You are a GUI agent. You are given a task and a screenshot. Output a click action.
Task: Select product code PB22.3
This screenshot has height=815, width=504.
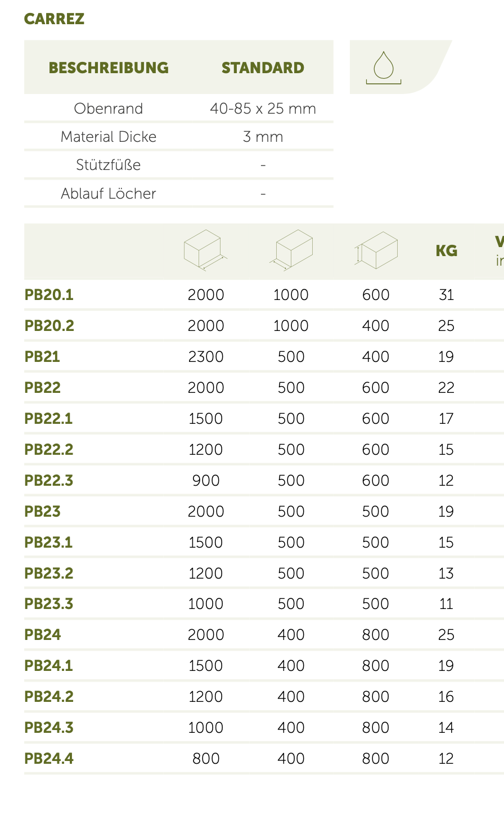pyautogui.click(x=49, y=481)
